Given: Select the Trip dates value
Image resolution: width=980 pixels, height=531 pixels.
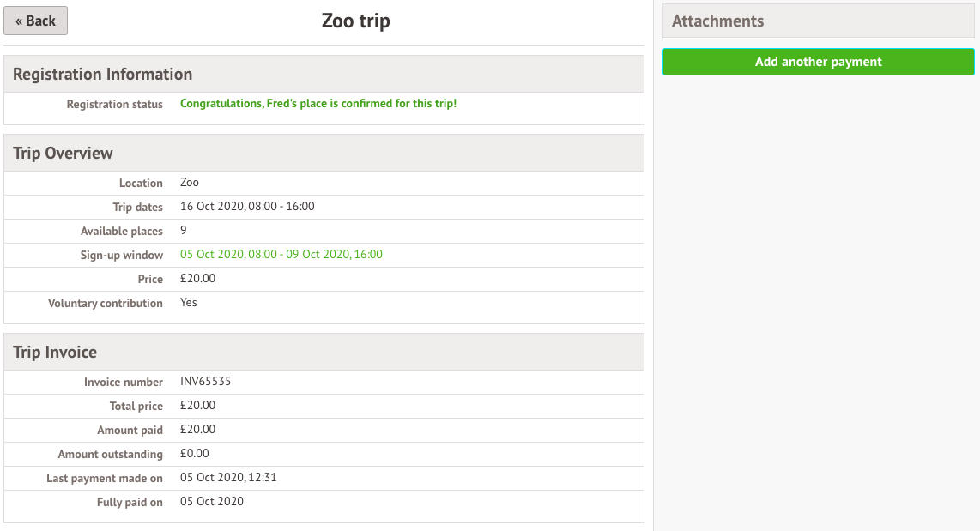Looking at the screenshot, I should tap(247, 207).
